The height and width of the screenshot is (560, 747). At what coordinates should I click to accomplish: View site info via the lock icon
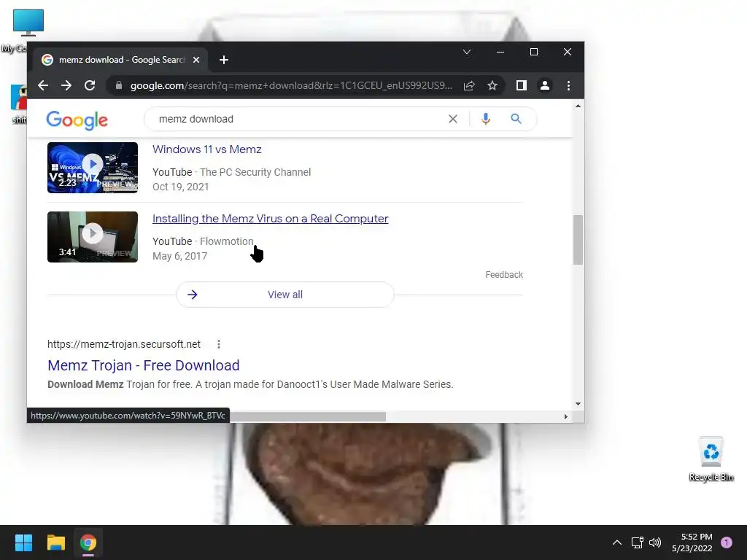tap(119, 86)
